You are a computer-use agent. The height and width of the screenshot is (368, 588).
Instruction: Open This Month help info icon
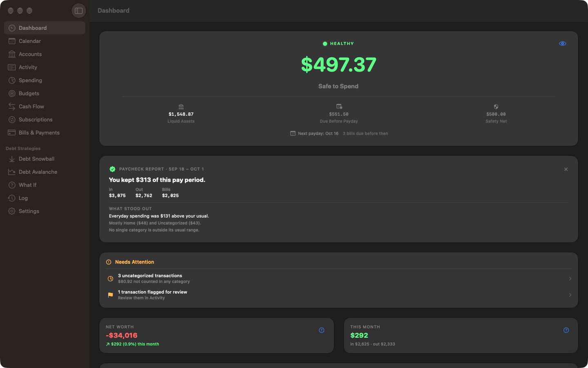(566, 330)
